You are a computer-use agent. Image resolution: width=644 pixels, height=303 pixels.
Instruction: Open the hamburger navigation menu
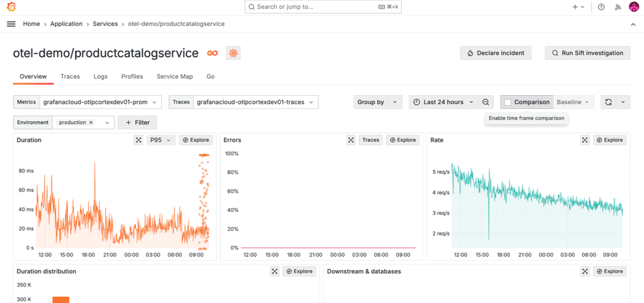pos(11,24)
